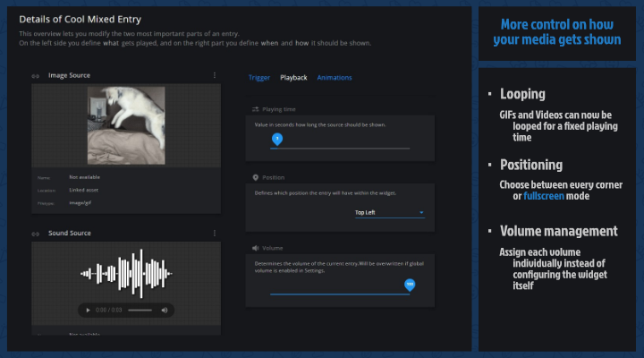Mute the audio player speaker

tap(165, 310)
